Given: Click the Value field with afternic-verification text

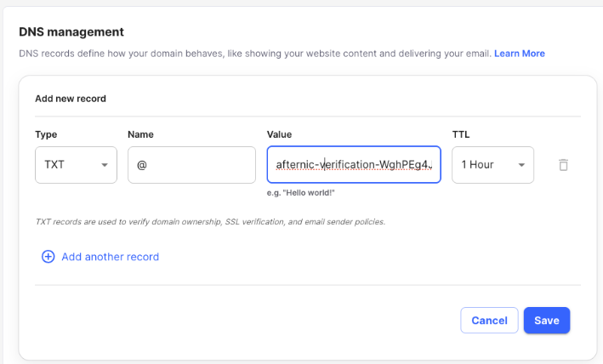Looking at the screenshot, I should click(x=353, y=165).
